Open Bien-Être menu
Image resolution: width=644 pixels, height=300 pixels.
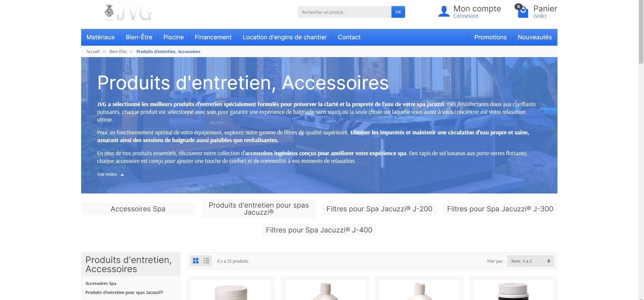139,37
